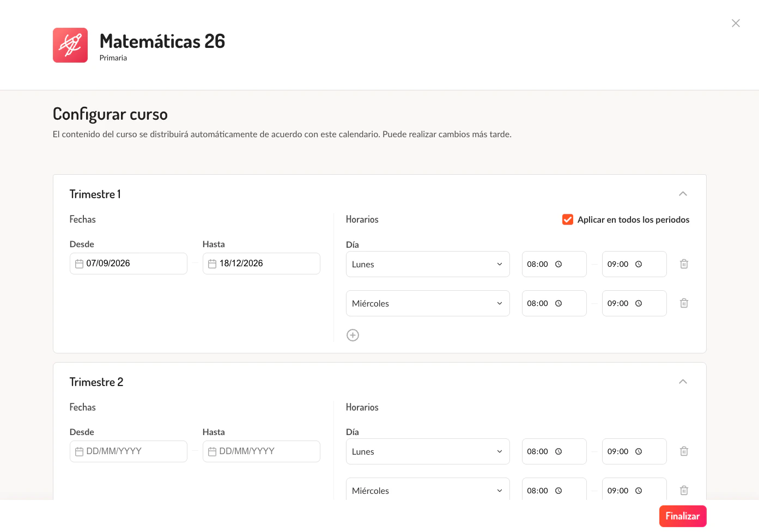The width and height of the screenshot is (759, 532).
Task: Click the plus icon to add another day
Action: click(353, 335)
